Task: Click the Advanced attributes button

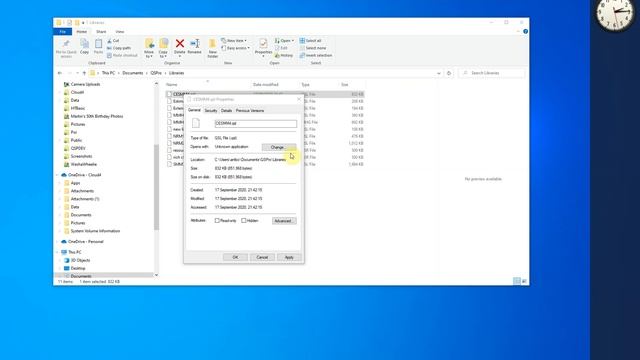Action: tap(284, 221)
